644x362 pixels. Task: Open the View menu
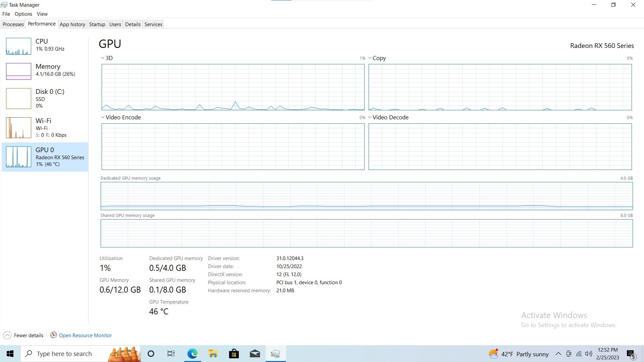42,14
